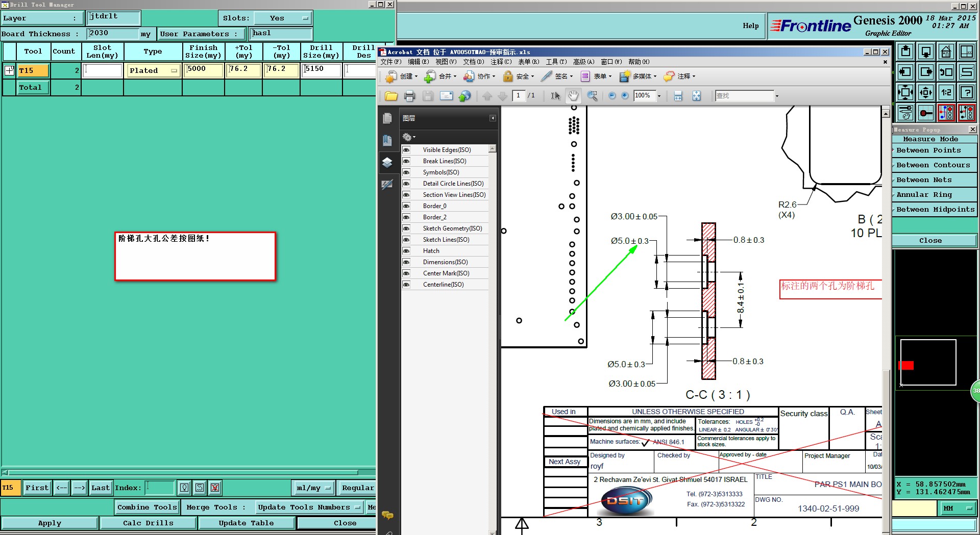Click the Finish Size field showing 5000
Image resolution: width=980 pixels, height=535 pixels.
[204, 70]
